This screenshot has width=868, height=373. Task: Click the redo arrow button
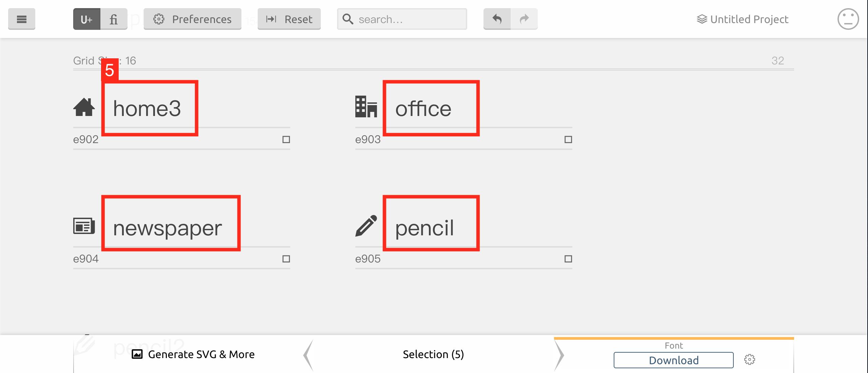pyautogui.click(x=524, y=19)
